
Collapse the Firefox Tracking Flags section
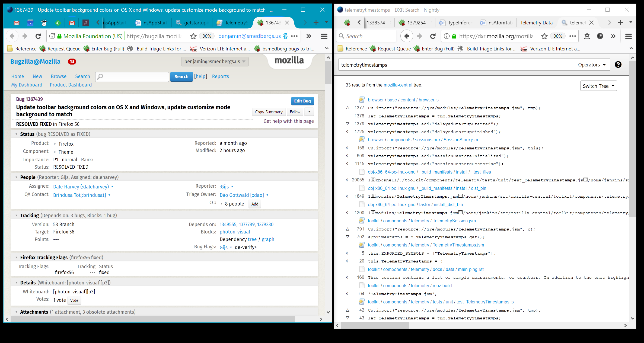(16, 258)
